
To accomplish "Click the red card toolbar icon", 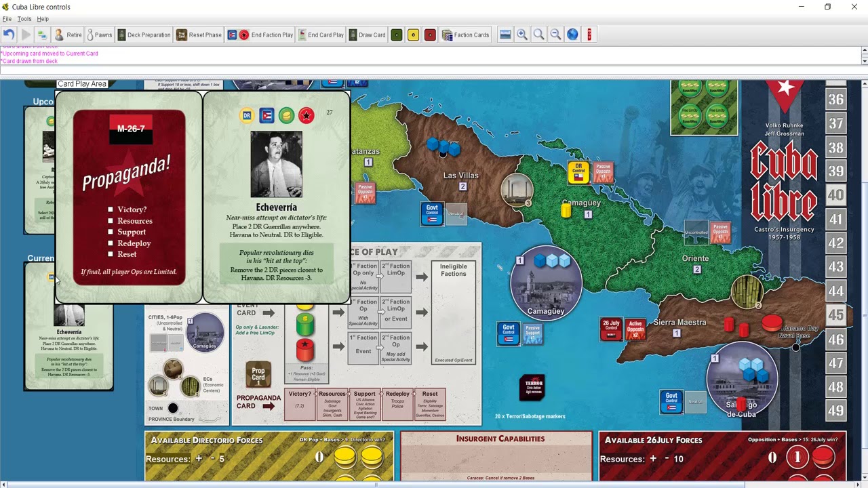I will 430,35.
